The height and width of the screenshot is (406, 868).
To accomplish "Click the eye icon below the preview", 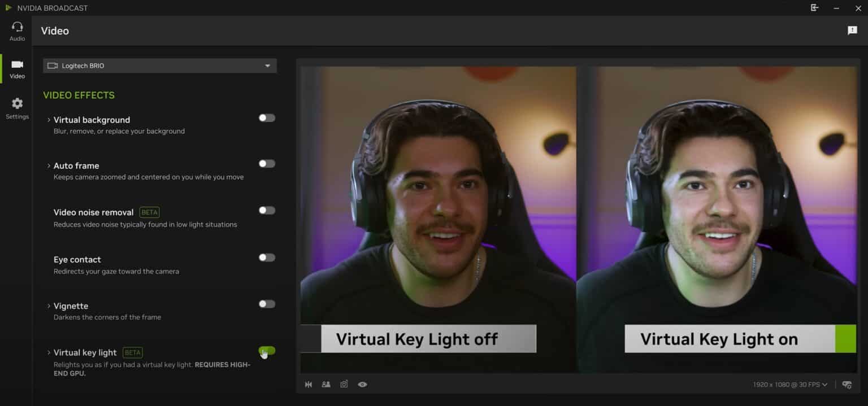I will click(362, 385).
